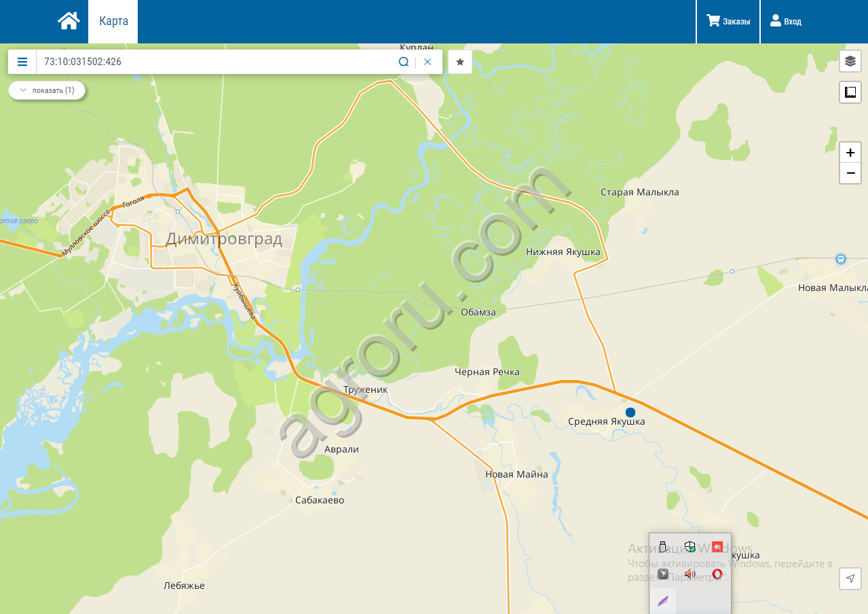Open the home page icon
This screenshot has width=868, height=614.
tap(69, 21)
